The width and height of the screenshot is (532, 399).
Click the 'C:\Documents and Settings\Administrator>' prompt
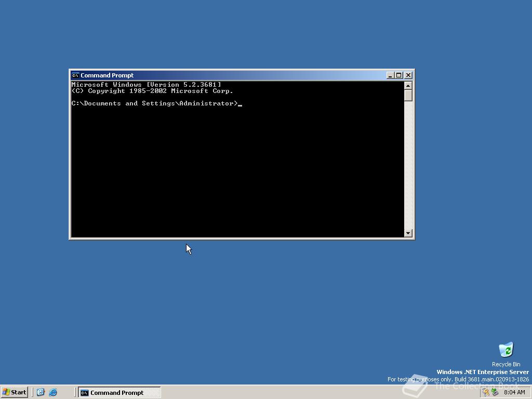pyautogui.click(x=155, y=103)
